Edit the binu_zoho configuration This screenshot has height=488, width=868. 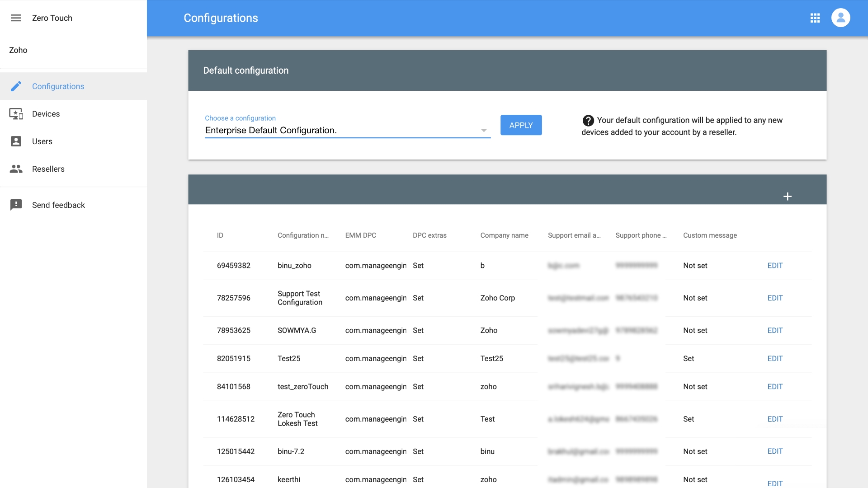[775, 266]
